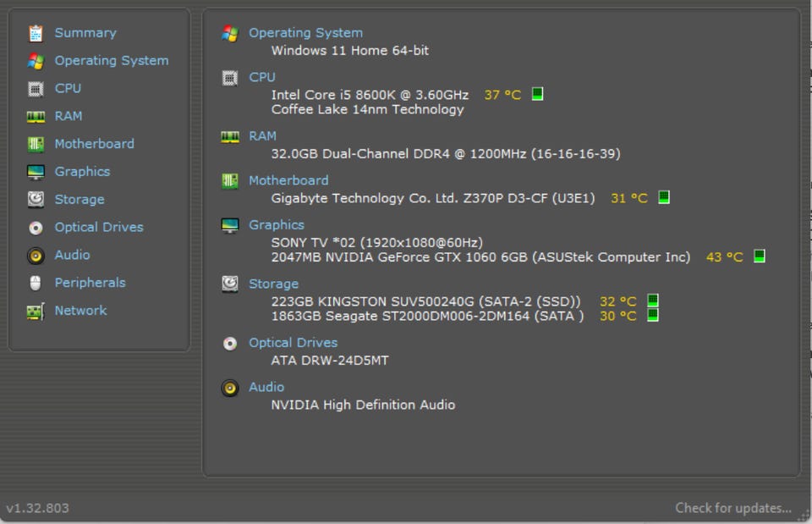Switch to the Peripherals sidebar section

tap(91, 283)
